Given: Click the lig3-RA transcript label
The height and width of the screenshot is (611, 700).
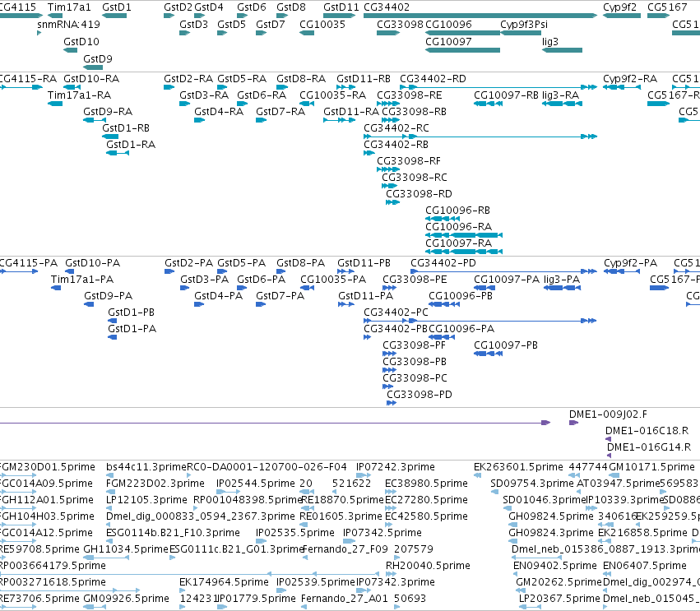Looking at the screenshot, I should [561, 95].
